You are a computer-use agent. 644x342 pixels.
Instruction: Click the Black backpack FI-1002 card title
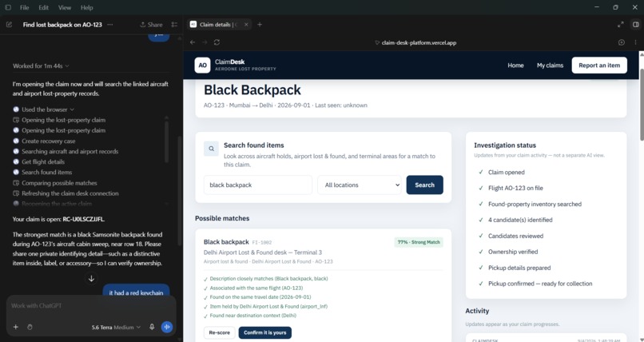point(226,242)
